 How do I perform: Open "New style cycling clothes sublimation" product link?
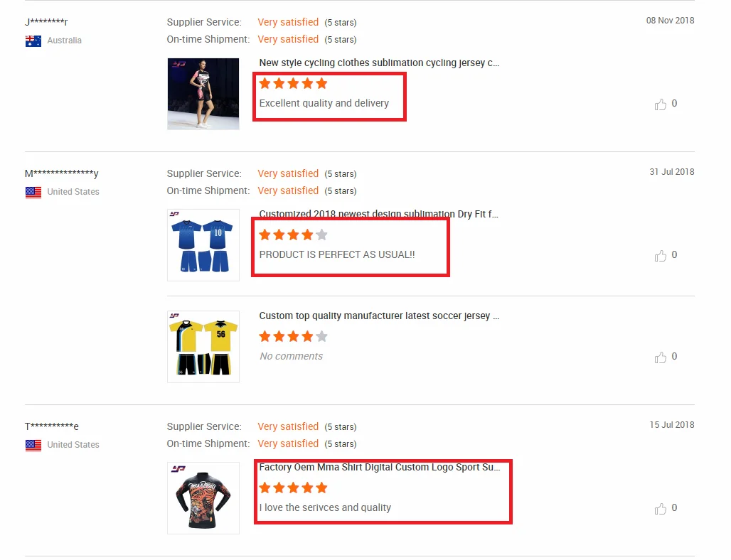(379, 63)
